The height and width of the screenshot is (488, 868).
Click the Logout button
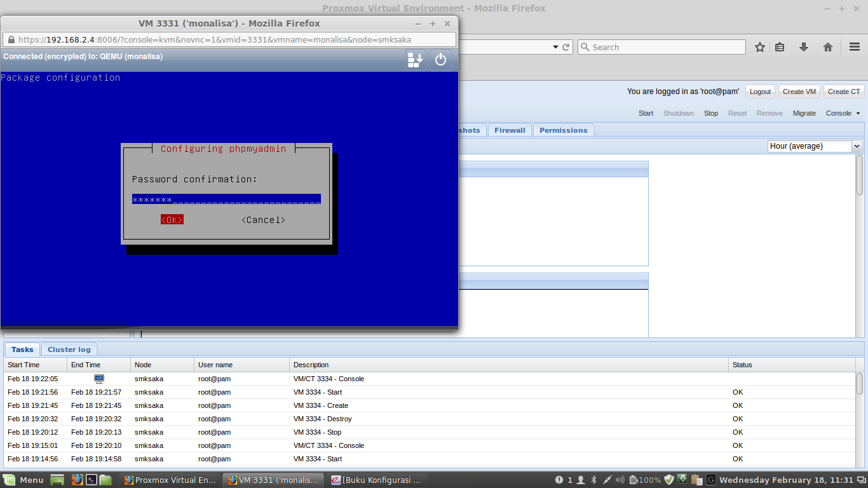(760, 91)
